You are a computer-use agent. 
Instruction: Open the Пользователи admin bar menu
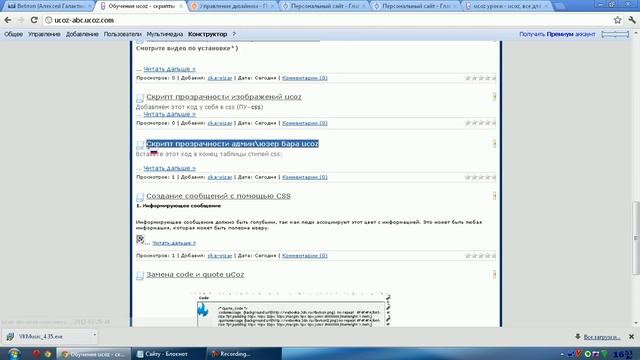(122, 34)
